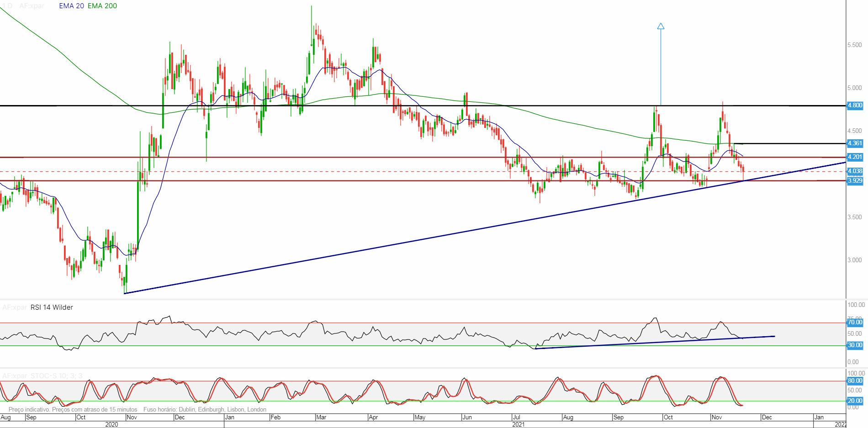Screen dimensions: 868x428
Task: Click the Nov 2020 timeline marker
Action: (132, 417)
